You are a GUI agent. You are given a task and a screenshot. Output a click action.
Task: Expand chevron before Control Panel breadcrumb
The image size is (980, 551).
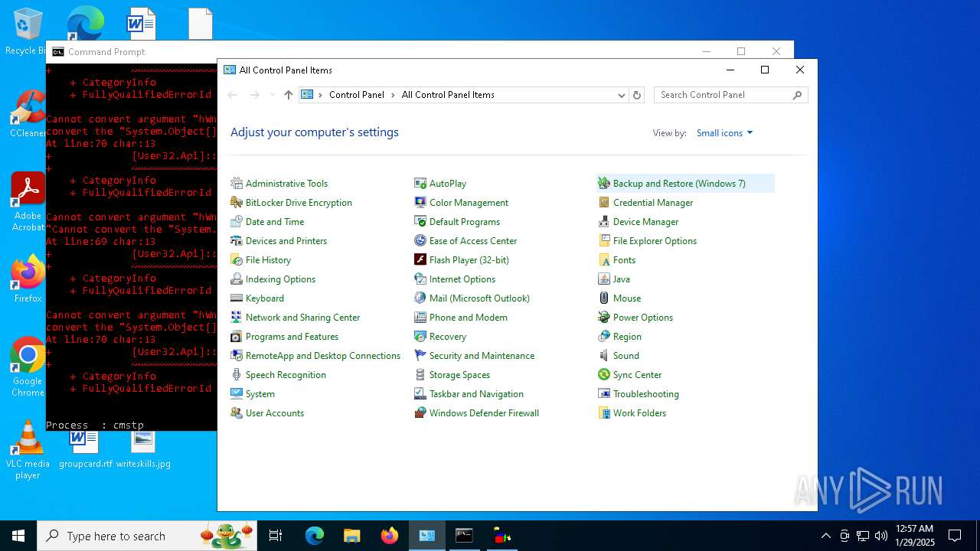coord(320,95)
